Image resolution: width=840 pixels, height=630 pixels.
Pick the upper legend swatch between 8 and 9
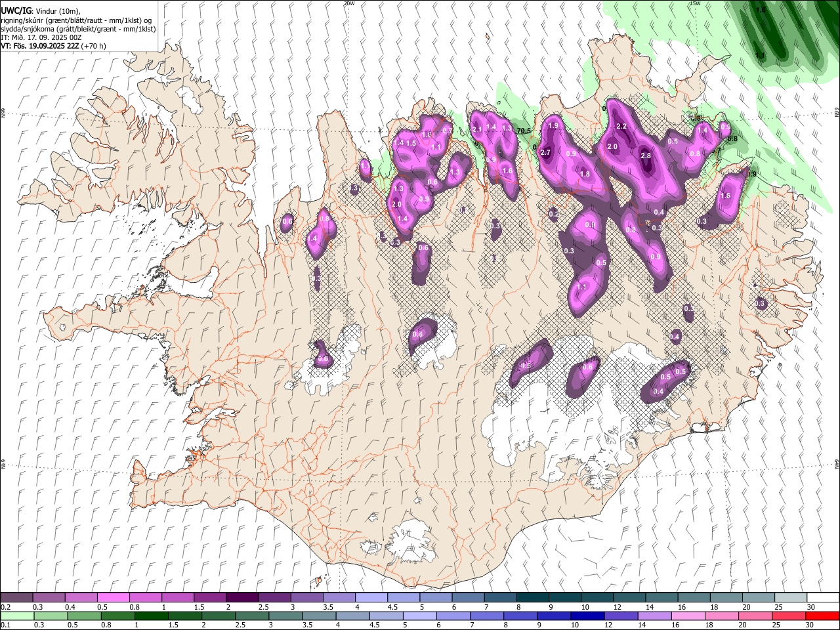coord(532,598)
